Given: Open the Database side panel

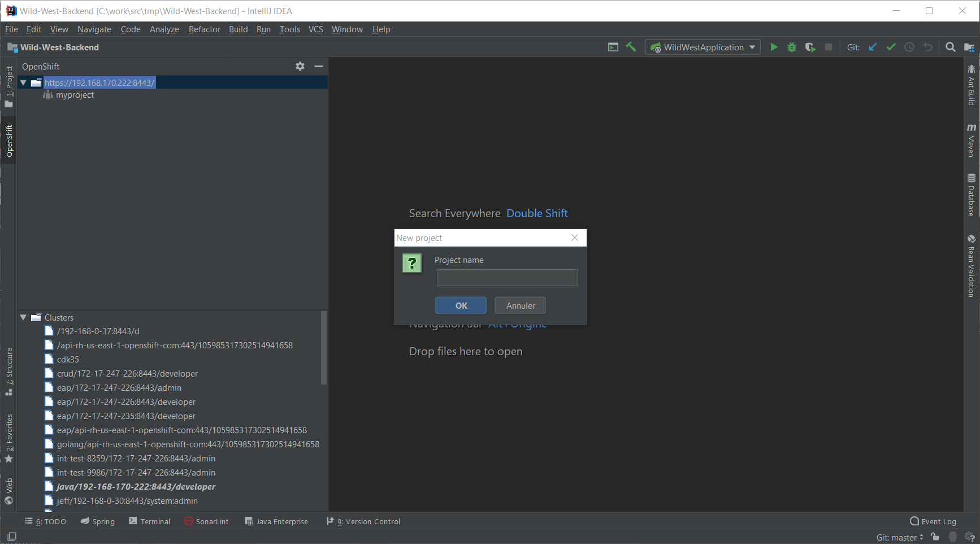Looking at the screenshot, I should coord(971,195).
